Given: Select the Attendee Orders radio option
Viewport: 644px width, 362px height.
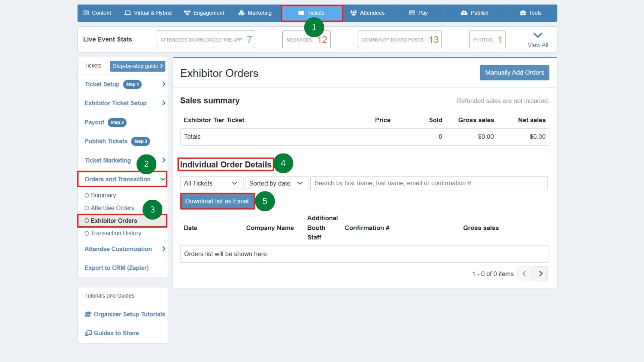Looking at the screenshot, I should click(x=87, y=208).
